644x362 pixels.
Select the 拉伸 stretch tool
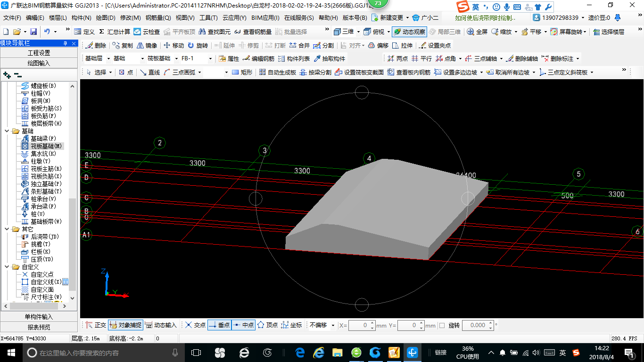(x=402, y=46)
